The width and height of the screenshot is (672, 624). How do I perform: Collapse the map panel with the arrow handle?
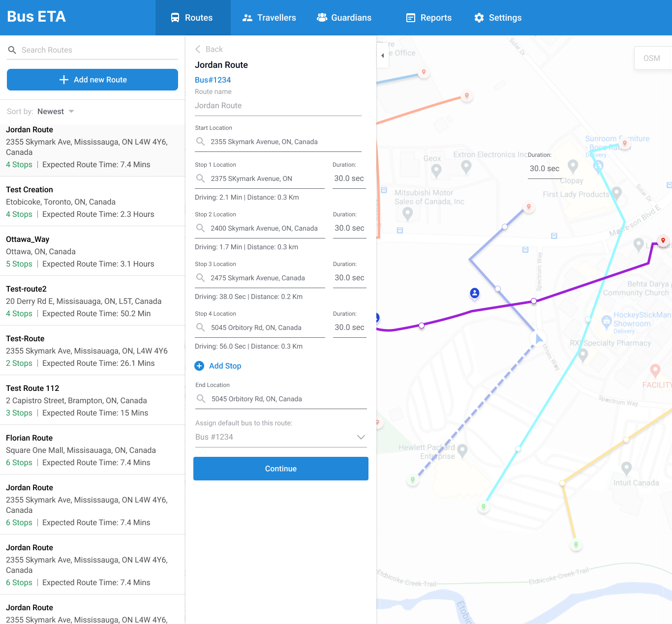383,56
